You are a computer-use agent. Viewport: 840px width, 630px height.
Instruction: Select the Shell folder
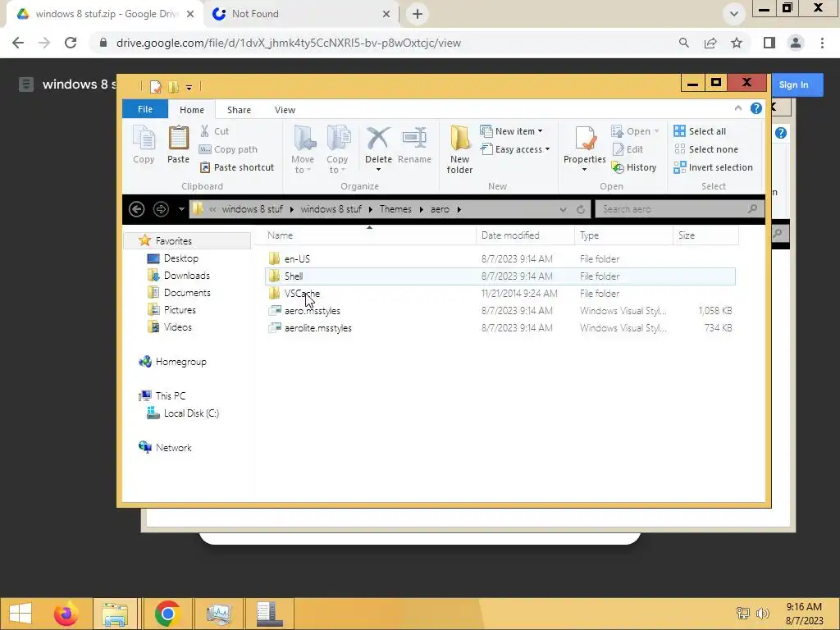tap(500, 276)
